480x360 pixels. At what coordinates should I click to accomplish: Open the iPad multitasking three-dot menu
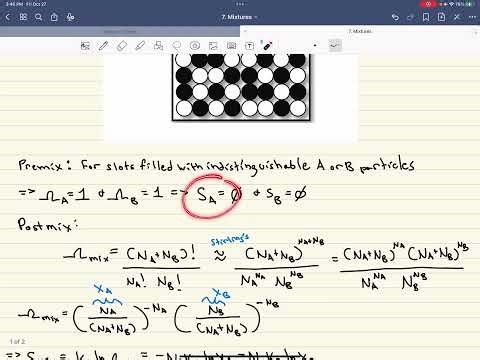[240, 4]
